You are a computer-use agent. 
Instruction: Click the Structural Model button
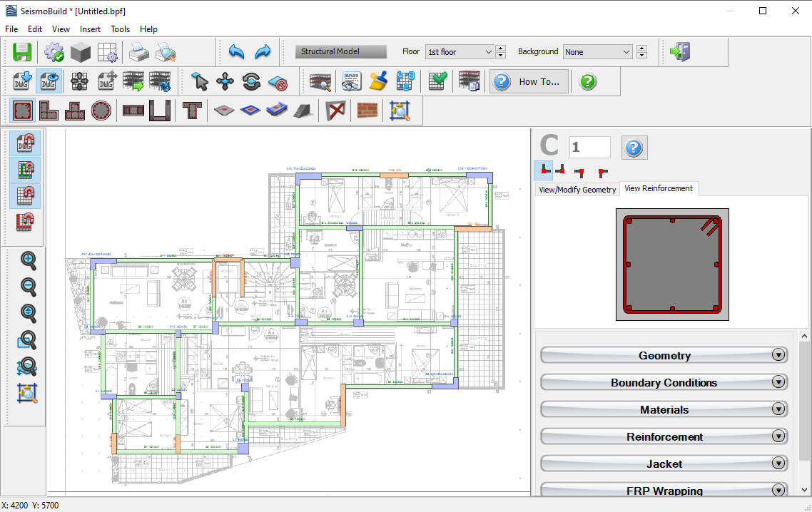(340, 52)
